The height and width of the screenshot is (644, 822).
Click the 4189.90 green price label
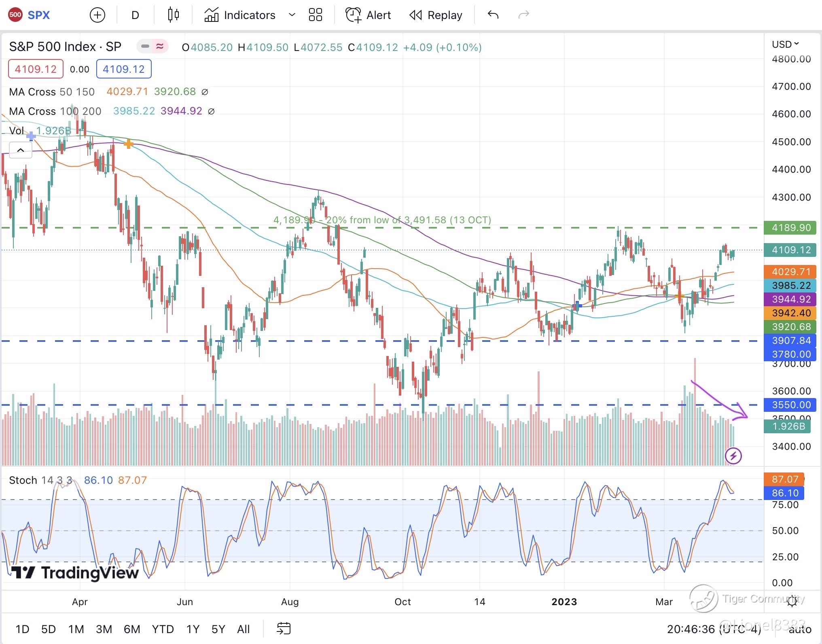790,228
